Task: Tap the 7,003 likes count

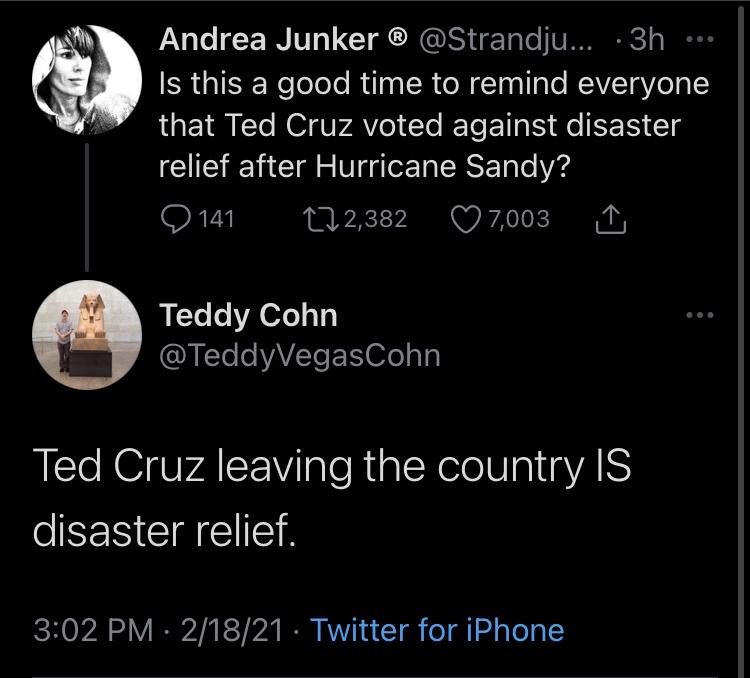Action: coord(521,218)
